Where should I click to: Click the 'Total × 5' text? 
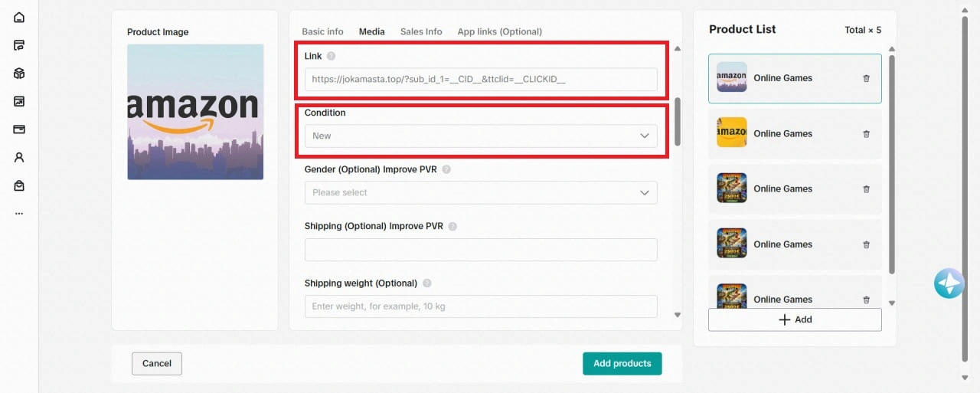tap(863, 30)
